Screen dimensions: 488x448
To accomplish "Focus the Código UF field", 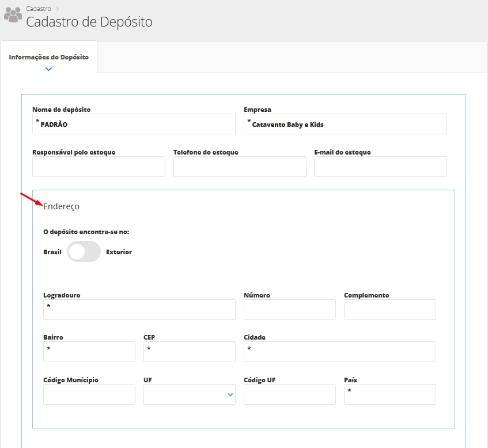I will [289, 394].
